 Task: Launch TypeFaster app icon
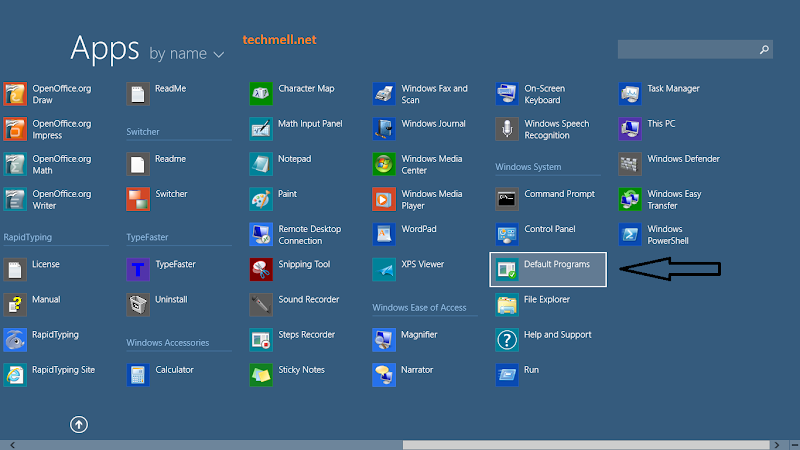pos(138,270)
